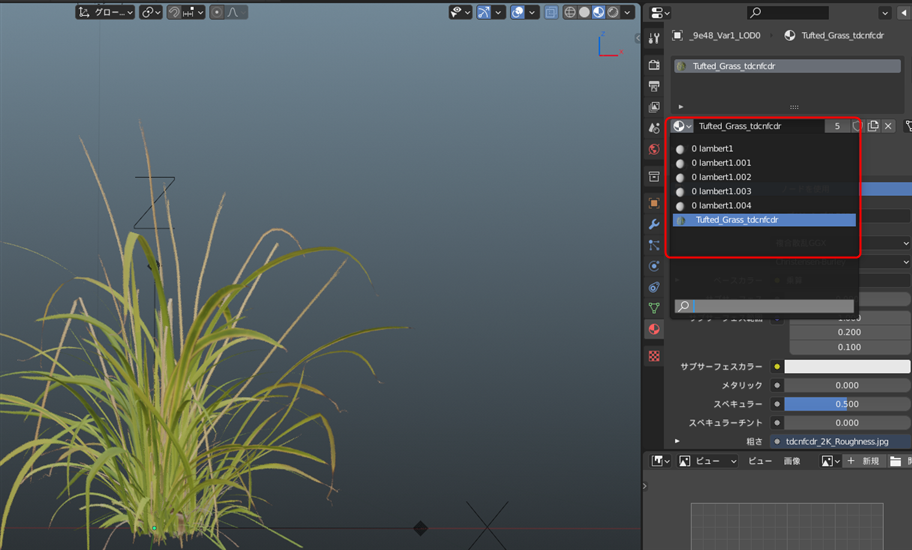Toggle X-ray mode in viewport header
Screen dimensions: 912x550
pos(551,12)
